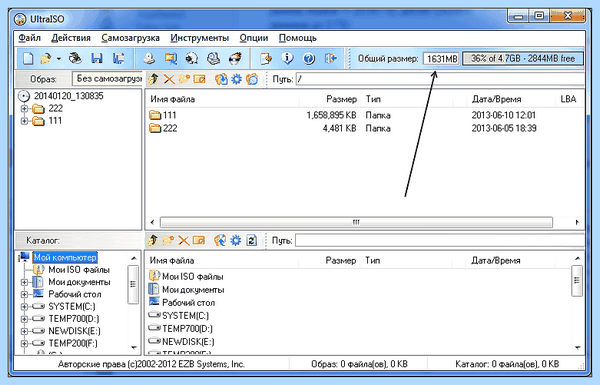Click the blue question mark Help icon
This screenshot has width=600, height=385.
(x=309, y=59)
